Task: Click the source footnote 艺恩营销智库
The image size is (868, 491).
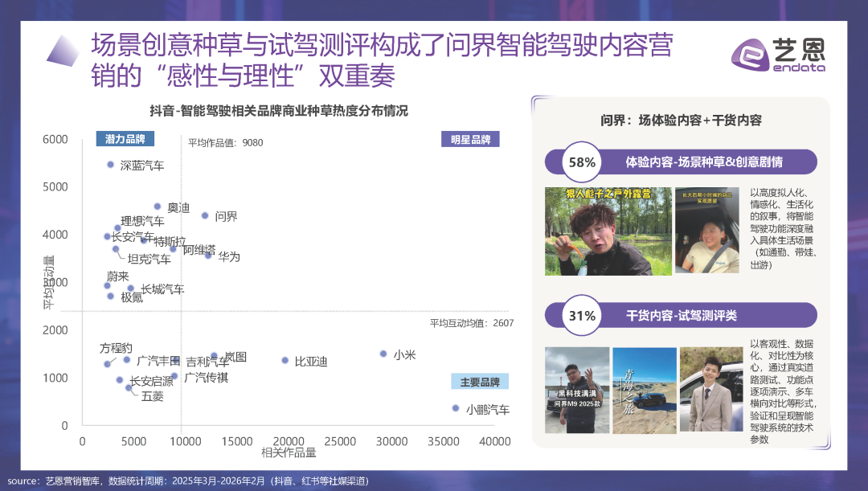Action: click(188, 481)
